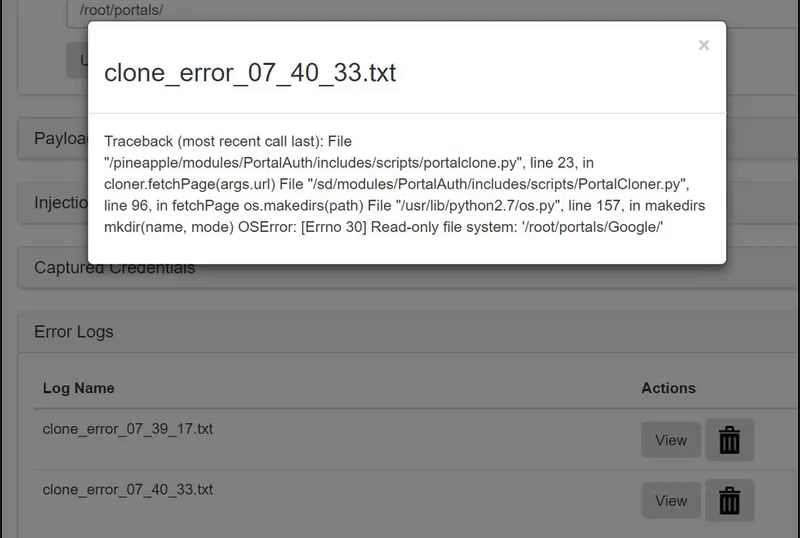Screen dimensions: 800x538
Task: Delete clone_error_07_39_17.txt using trash icon
Action: click(x=730, y=440)
